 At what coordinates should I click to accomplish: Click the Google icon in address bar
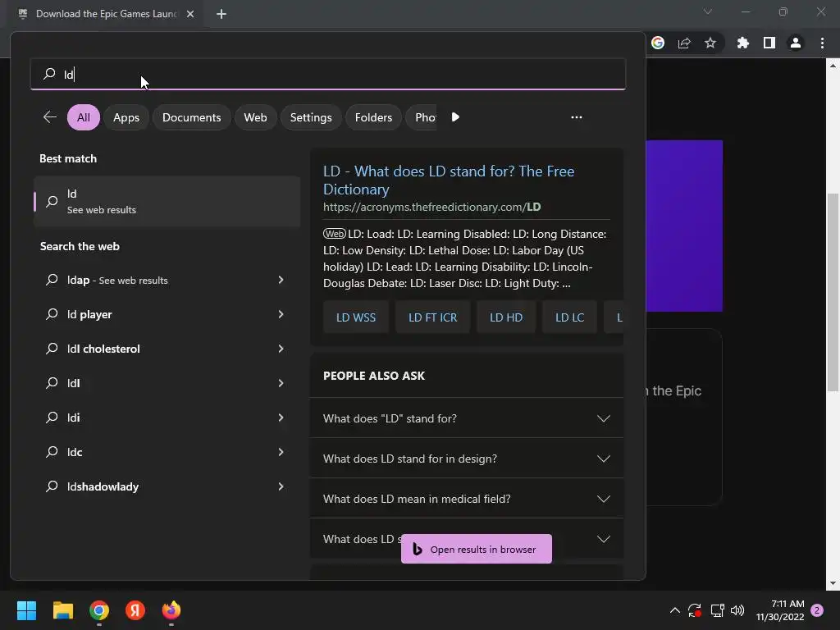pyautogui.click(x=658, y=43)
